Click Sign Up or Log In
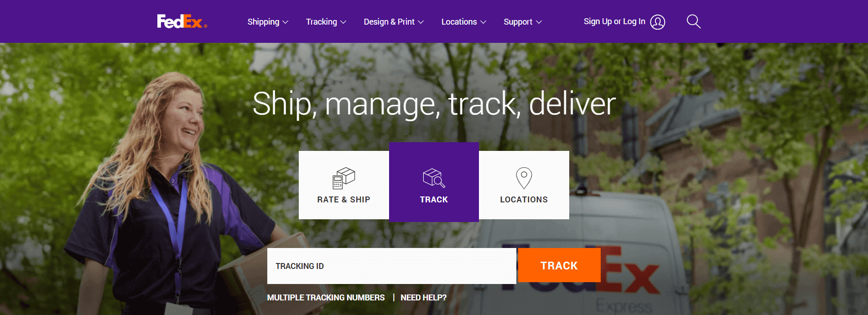The width and height of the screenshot is (868, 315). 614,21
